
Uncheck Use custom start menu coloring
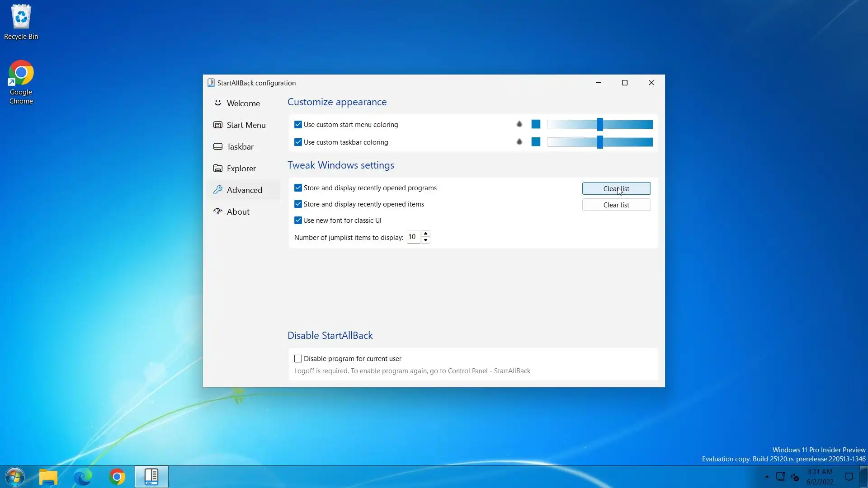click(x=298, y=124)
